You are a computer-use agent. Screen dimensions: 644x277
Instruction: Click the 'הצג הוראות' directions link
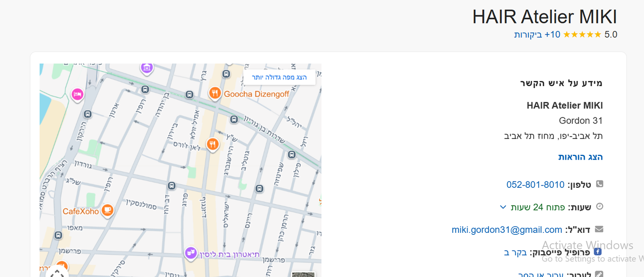click(580, 157)
